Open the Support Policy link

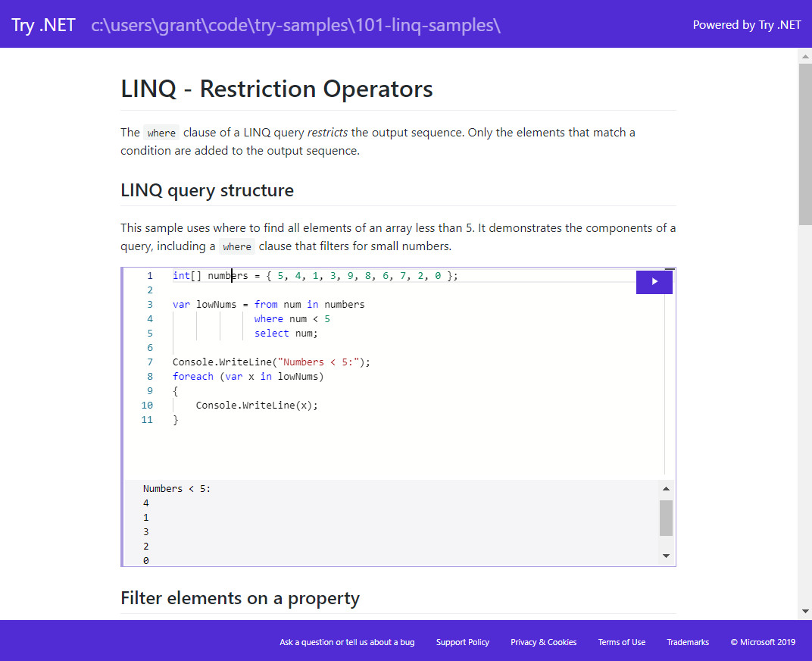[x=463, y=642]
